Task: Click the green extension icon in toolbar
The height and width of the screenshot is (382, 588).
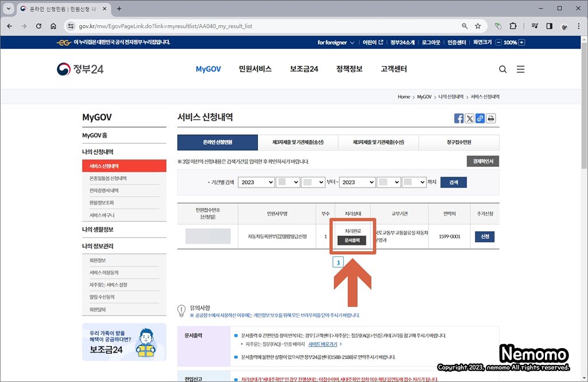Action: coord(498,26)
